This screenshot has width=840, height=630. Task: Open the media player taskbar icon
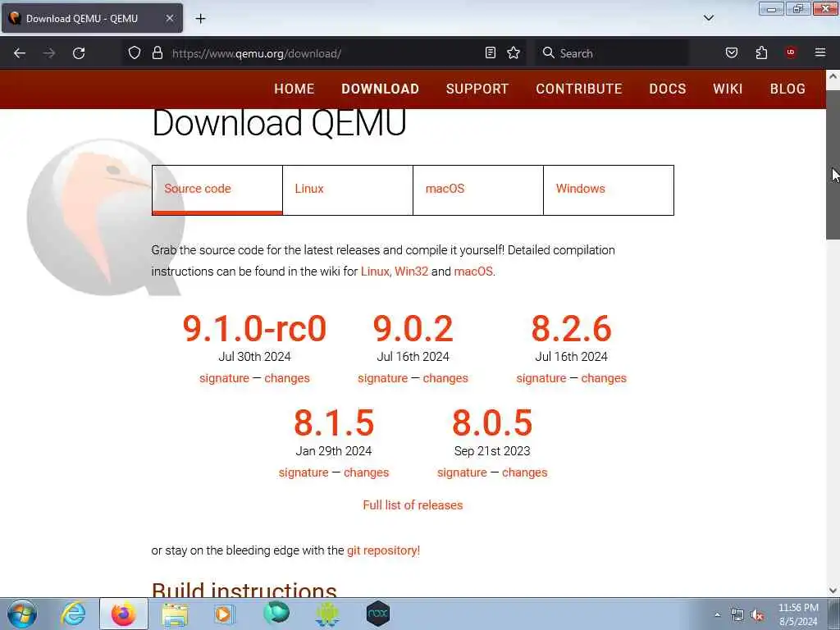[224, 614]
